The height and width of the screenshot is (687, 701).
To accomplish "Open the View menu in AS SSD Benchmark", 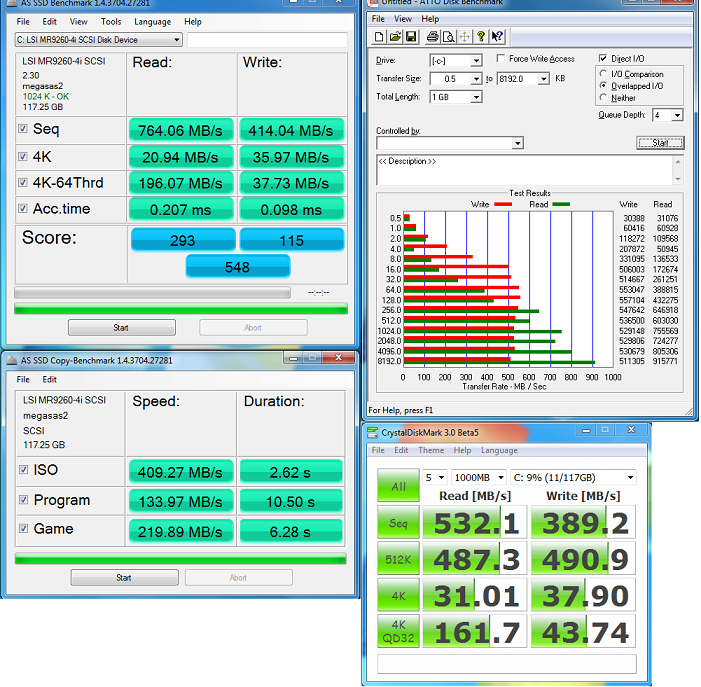I will pos(79,21).
